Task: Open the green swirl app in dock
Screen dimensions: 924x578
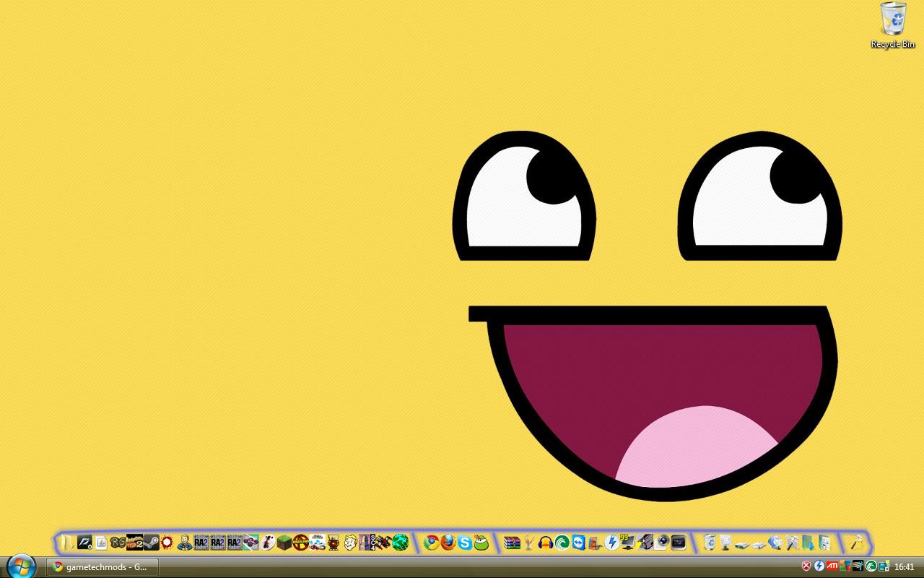Action: [562, 542]
